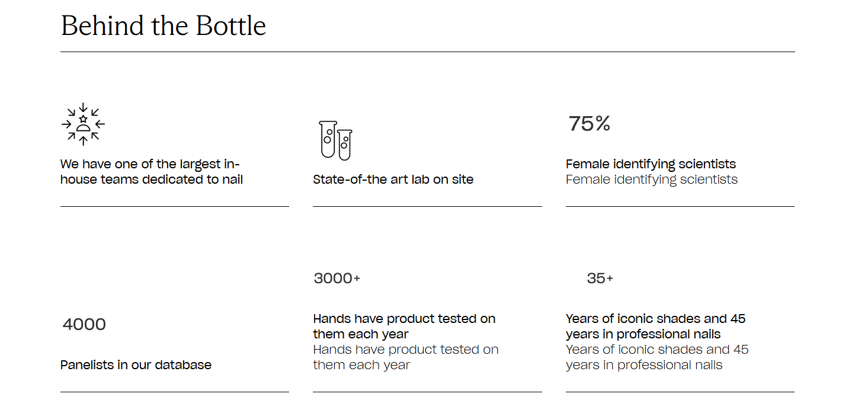The width and height of the screenshot is (868, 416).
Task: Click the bold "Female identifying scientists" line
Action: 651,164
